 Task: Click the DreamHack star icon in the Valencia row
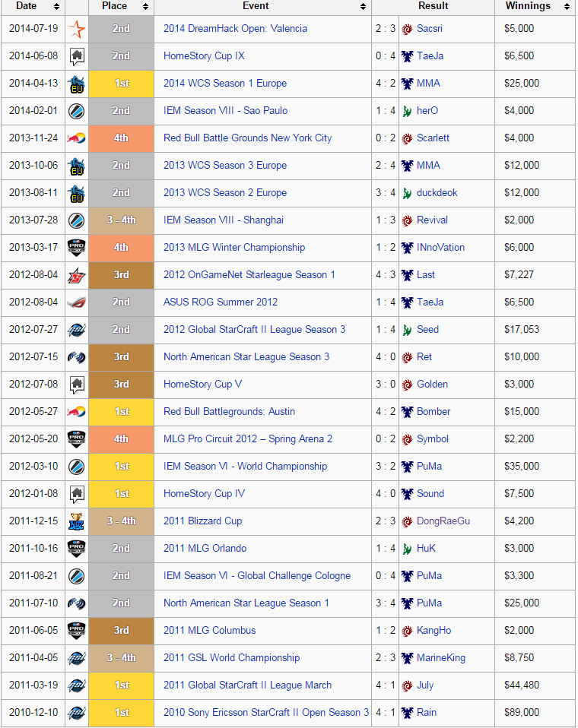pos(77,29)
